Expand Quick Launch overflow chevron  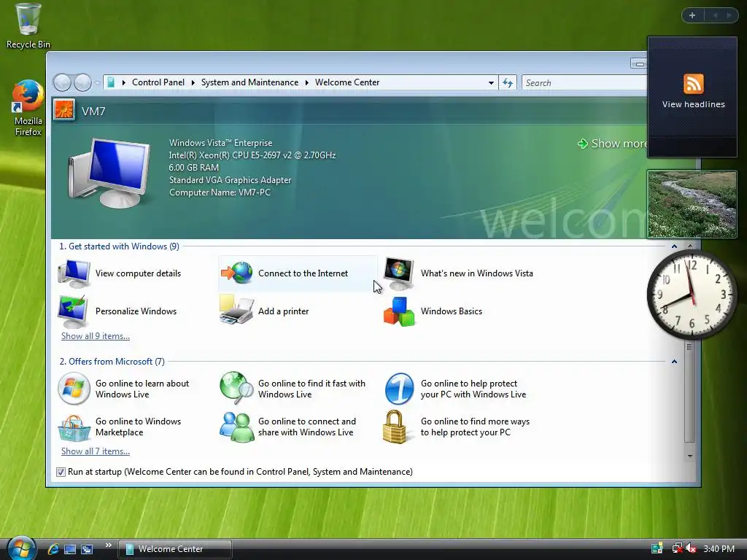(x=108, y=545)
